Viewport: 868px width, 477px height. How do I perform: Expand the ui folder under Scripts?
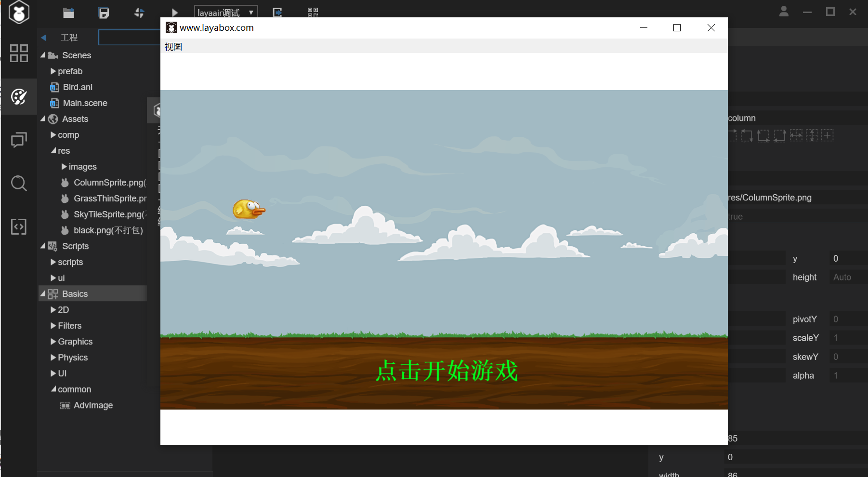[53, 278]
